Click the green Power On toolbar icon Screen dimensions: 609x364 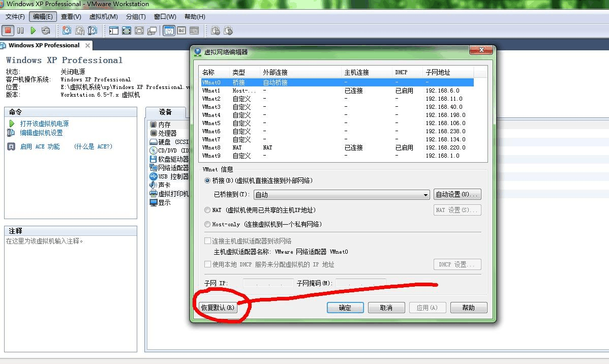tap(33, 31)
